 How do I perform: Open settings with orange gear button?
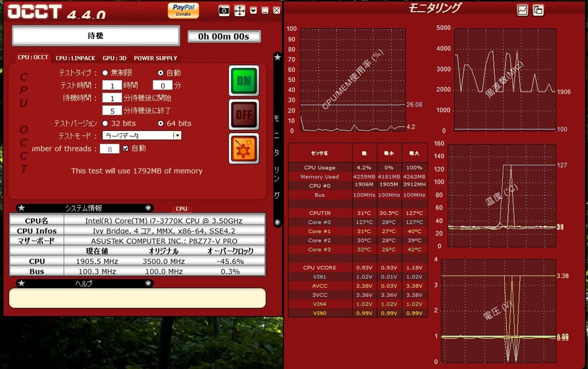click(x=243, y=149)
